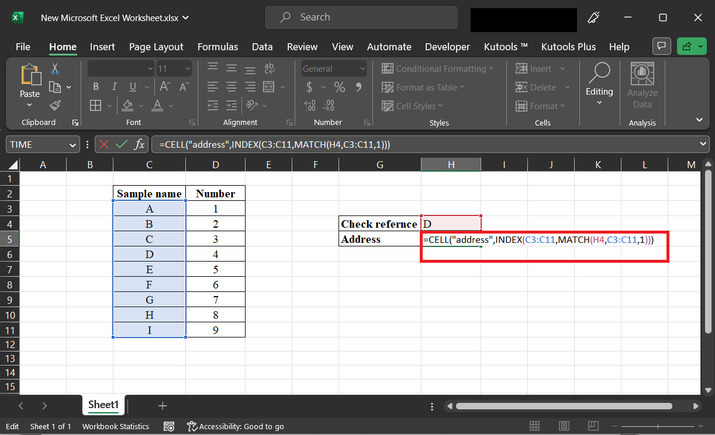Switch to the Data tab

click(262, 47)
